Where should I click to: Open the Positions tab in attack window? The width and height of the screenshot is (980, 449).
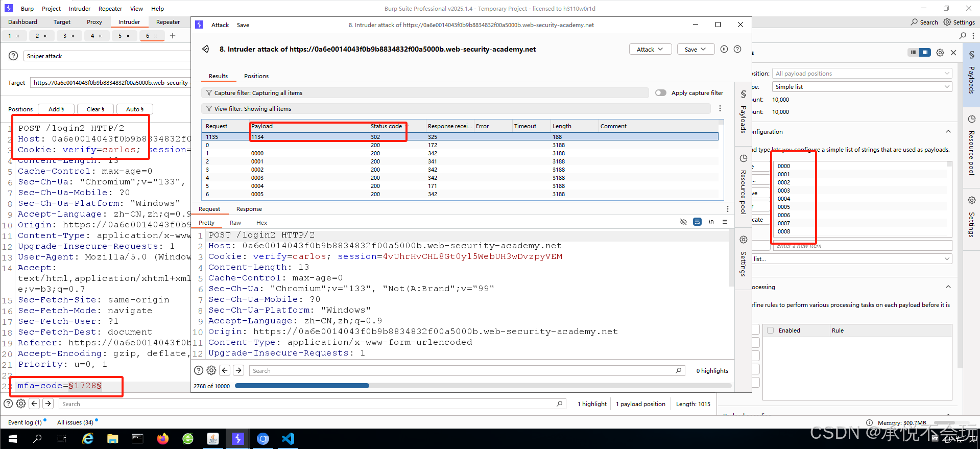(x=256, y=76)
